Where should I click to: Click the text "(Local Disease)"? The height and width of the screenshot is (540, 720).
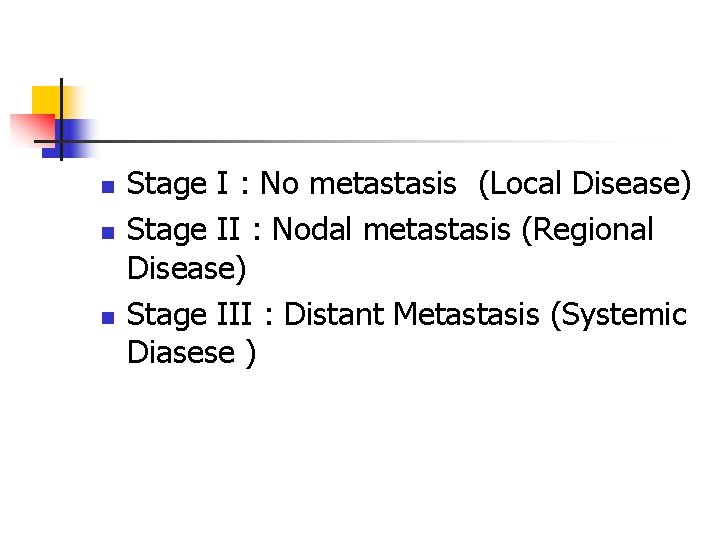(x=584, y=185)
